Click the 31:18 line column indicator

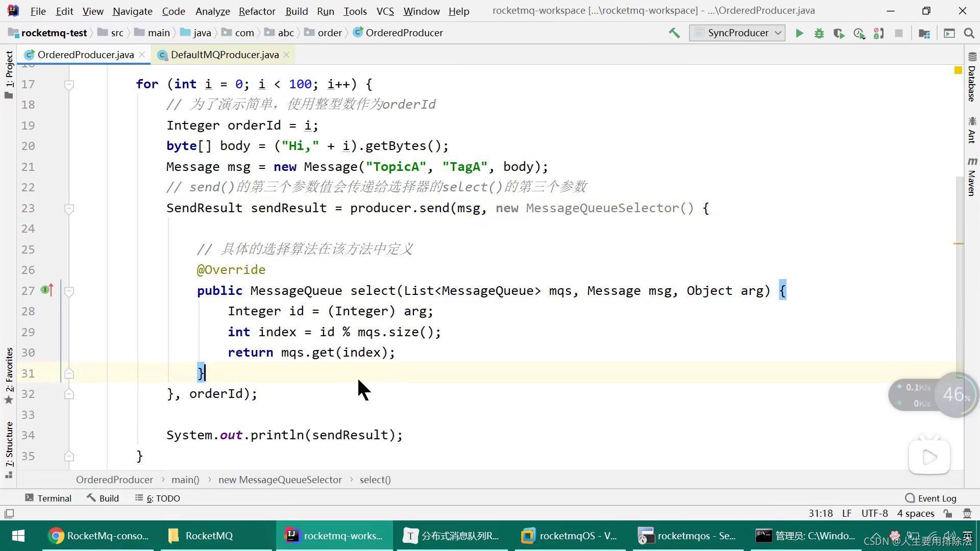(820, 513)
